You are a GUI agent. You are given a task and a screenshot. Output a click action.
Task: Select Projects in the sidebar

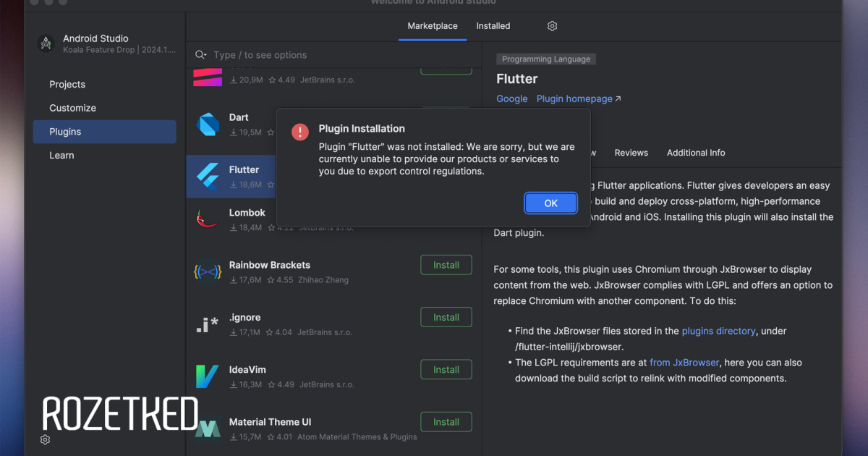pos(67,85)
